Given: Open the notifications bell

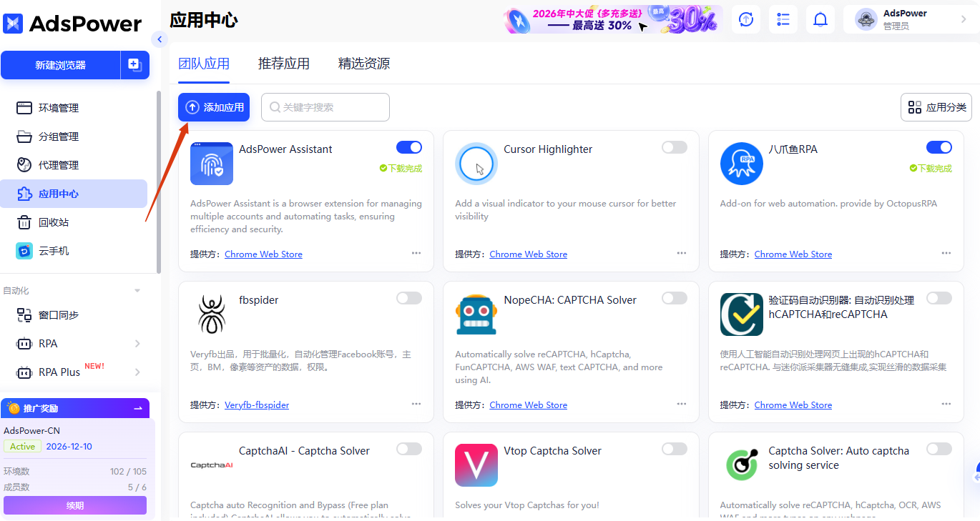Looking at the screenshot, I should click(820, 19).
